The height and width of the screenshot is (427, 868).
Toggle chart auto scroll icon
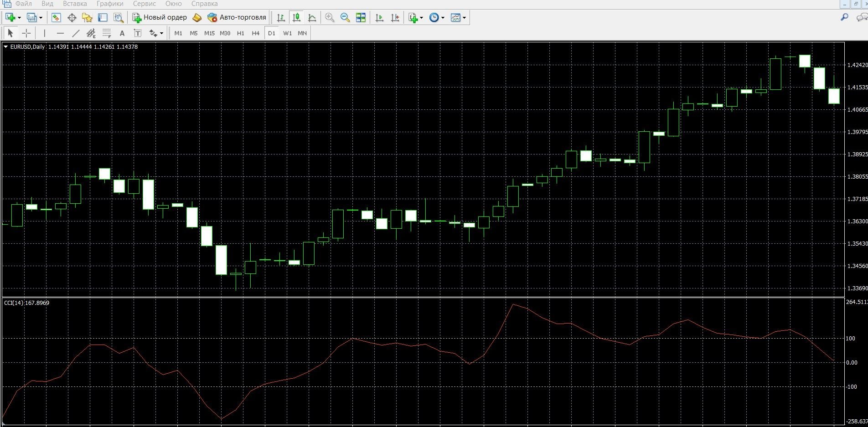pos(379,18)
